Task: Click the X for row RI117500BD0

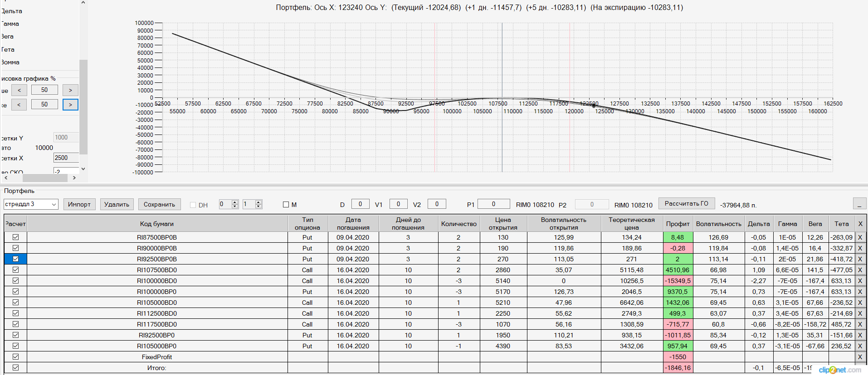Action: click(x=860, y=324)
